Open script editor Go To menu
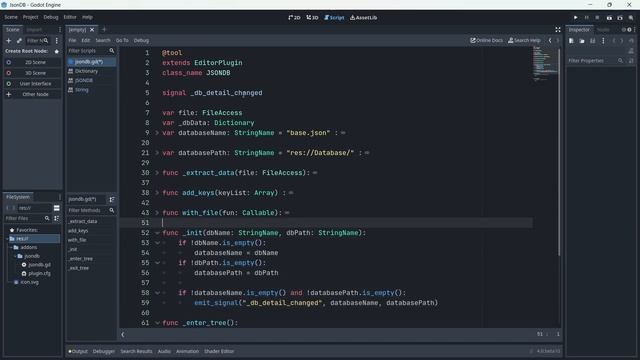The image size is (640, 360). (x=122, y=40)
